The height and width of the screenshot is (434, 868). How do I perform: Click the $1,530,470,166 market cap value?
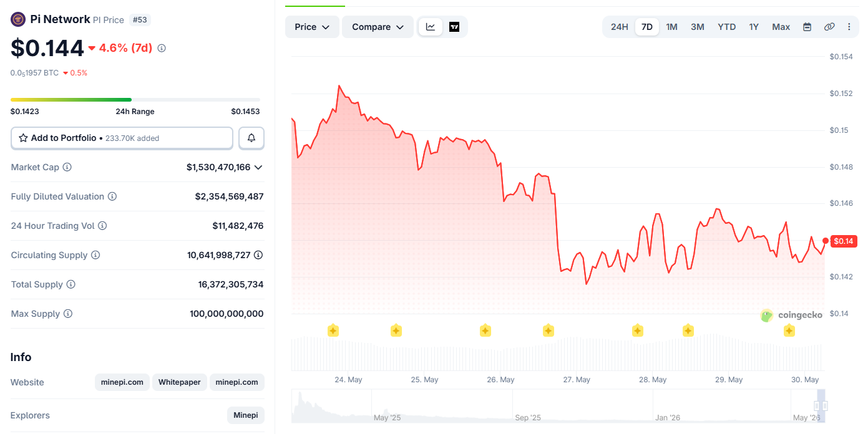(x=218, y=167)
